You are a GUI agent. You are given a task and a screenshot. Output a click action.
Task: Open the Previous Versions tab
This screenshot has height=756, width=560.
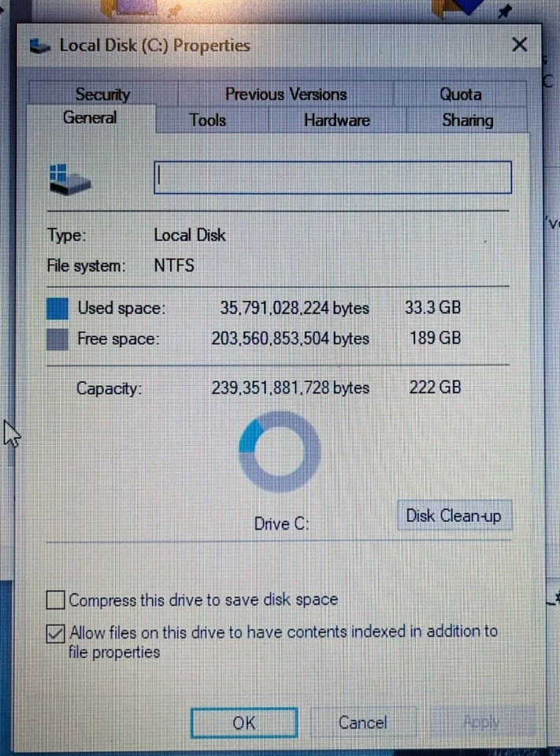[x=286, y=94]
